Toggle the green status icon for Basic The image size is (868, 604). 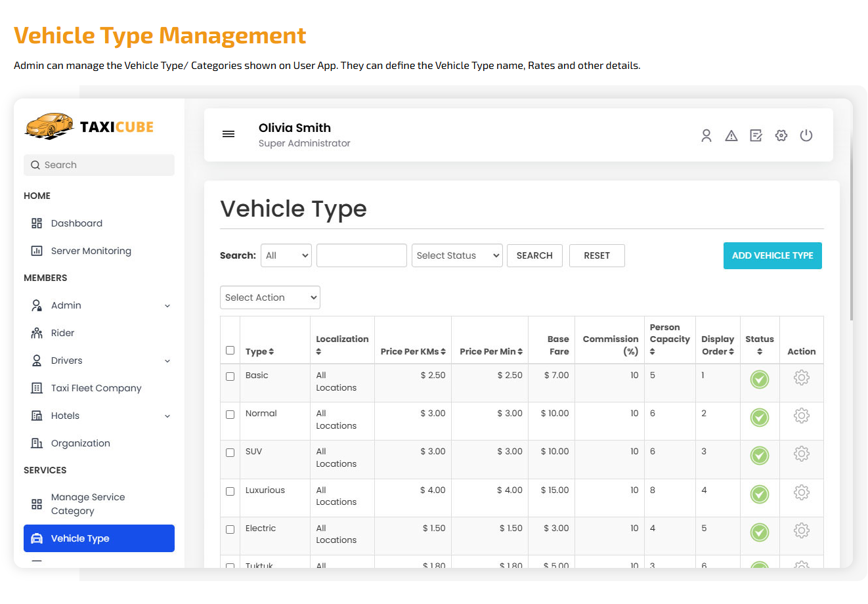click(760, 379)
